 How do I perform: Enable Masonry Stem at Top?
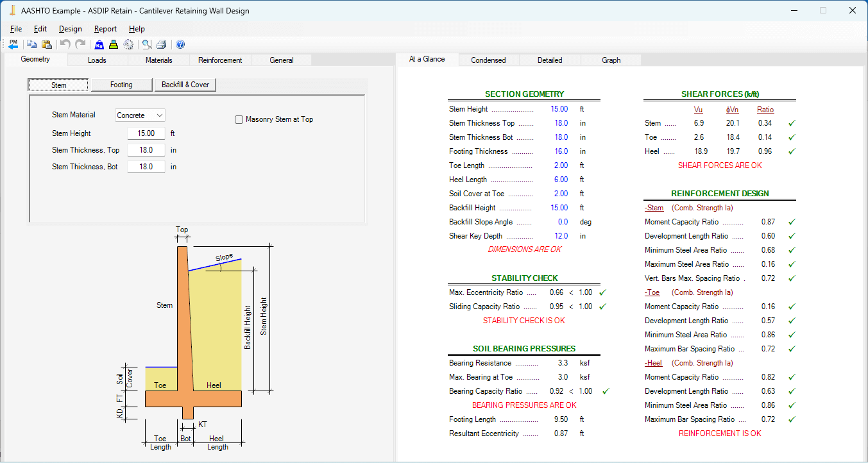pos(238,119)
